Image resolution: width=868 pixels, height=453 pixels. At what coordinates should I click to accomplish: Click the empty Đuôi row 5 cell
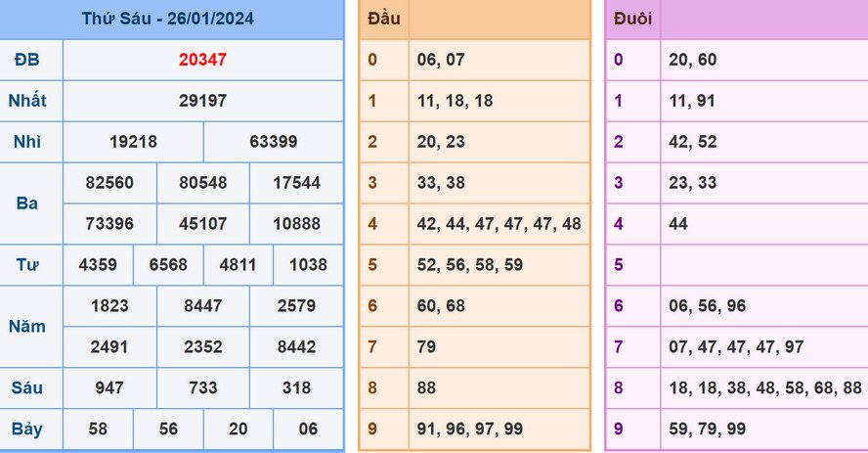click(x=762, y=265)
